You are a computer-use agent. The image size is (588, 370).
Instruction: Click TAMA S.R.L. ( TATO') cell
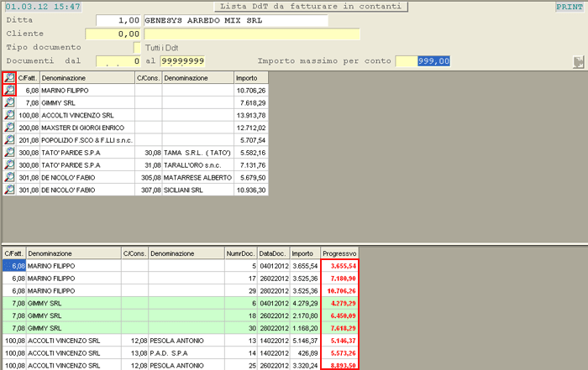[x=197, y=153]
